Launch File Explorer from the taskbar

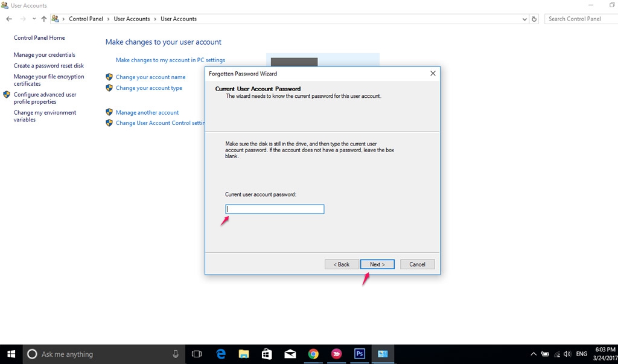pyautogui.click(x=244, y=354)
